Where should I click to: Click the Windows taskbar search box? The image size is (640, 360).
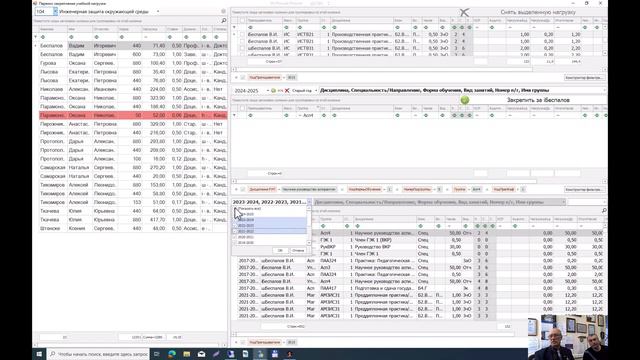click(98, 354)
